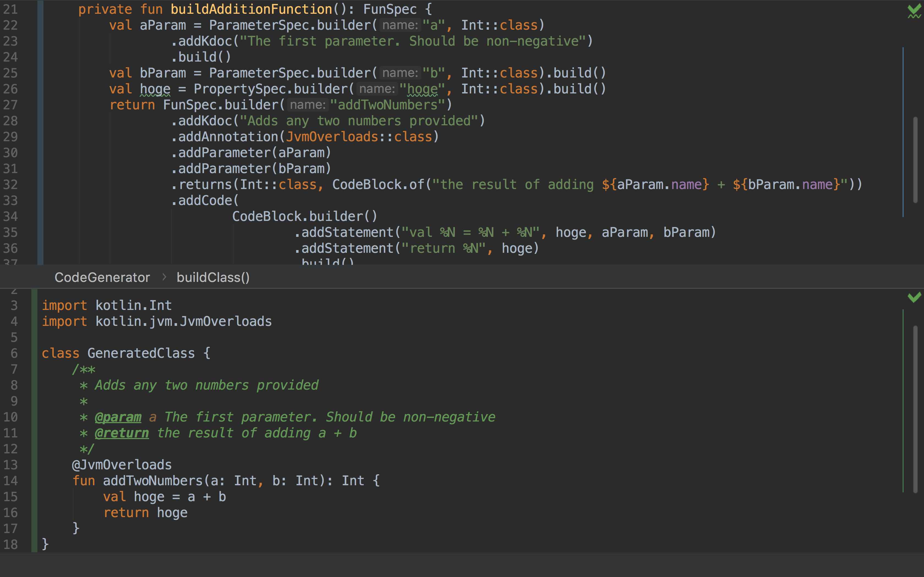Click the name: inlay hint before "a"
Image resolution: width=924 pixels, height=577 pixels.
[400, 25]
